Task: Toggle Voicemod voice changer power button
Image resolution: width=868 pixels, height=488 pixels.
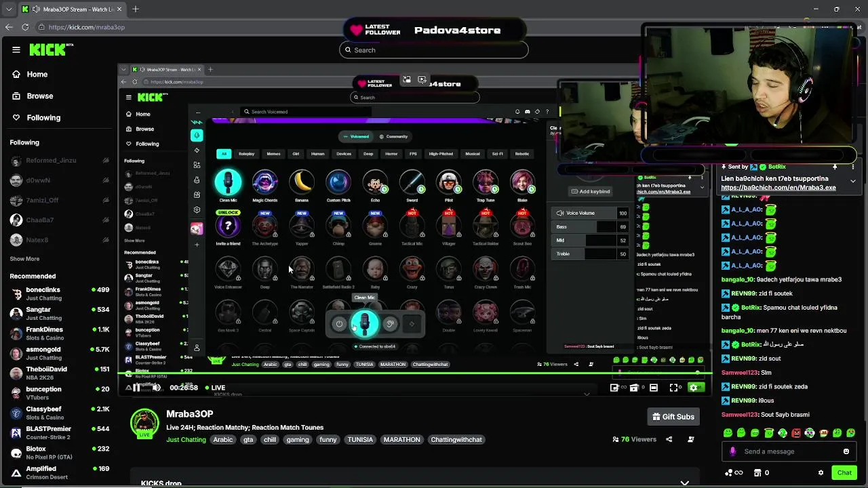Action: pos(339,324)
